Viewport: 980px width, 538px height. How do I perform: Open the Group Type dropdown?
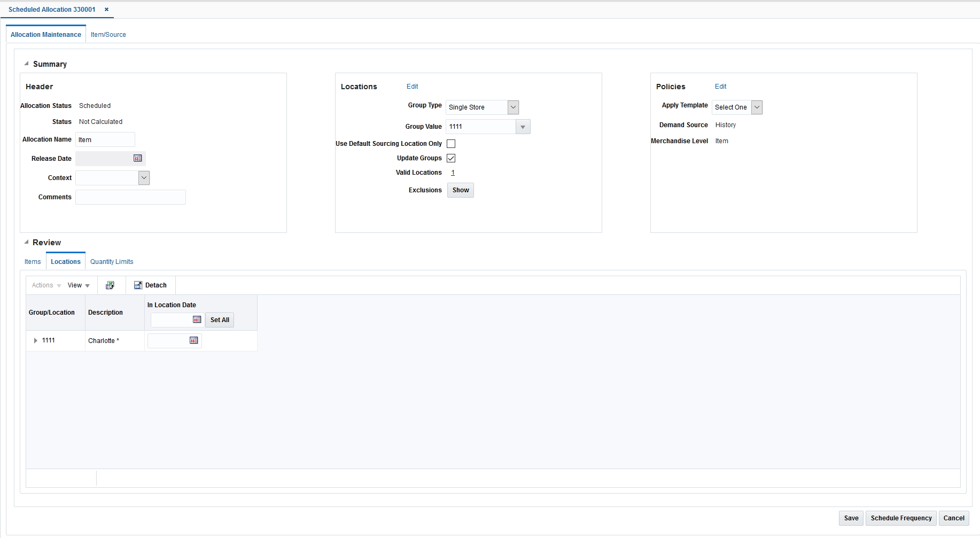[x=512, y=107]
